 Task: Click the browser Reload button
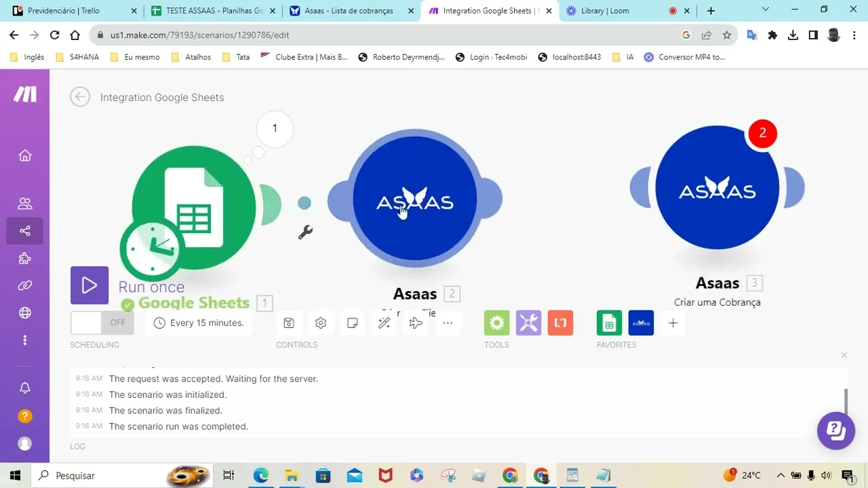click(54, 35)
